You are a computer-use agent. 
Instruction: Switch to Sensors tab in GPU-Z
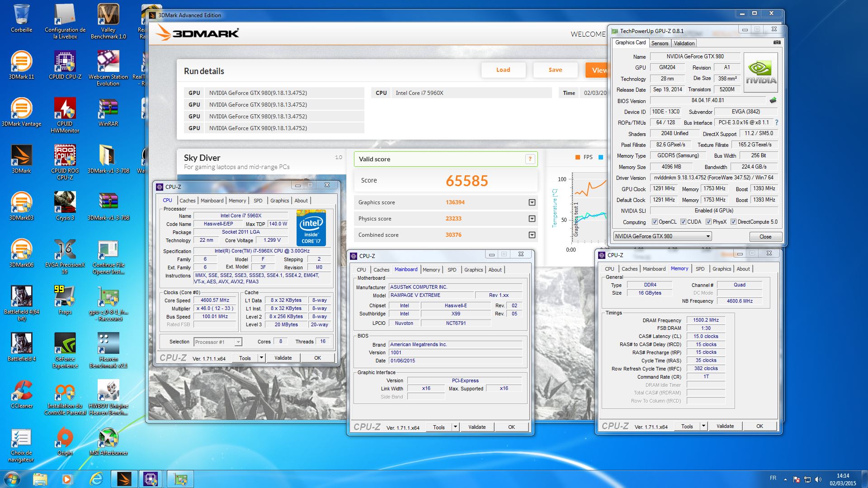pyautogui.click(x=660, y=43)
